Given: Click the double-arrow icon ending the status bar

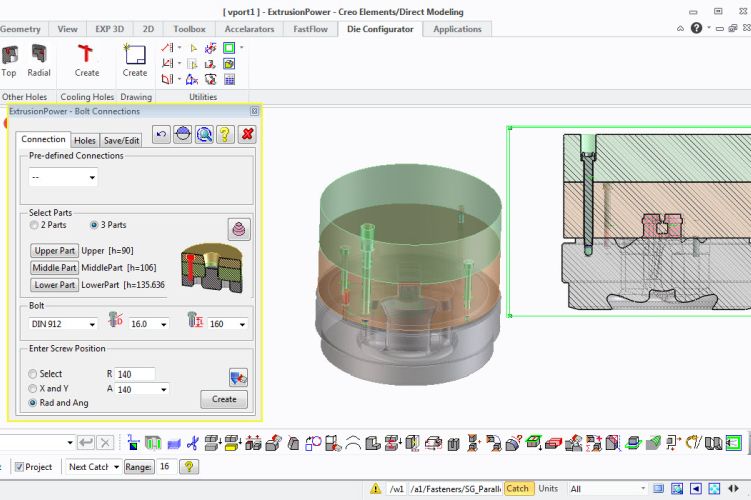Looking at the screenshot, I should [733, 489].
